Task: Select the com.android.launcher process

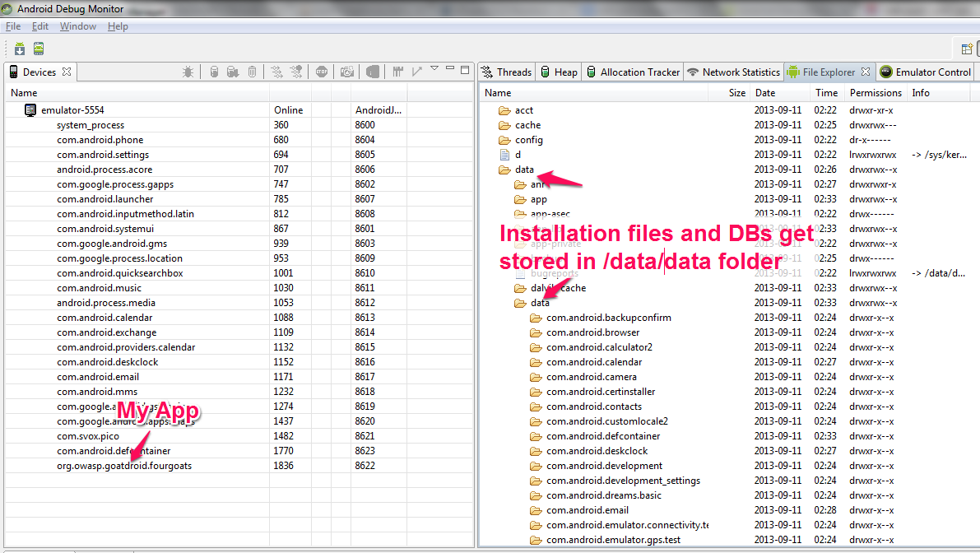Action: tap(105, 198)
